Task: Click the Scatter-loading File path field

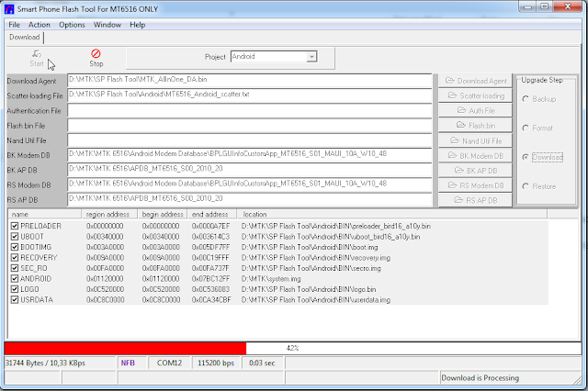Action: (250, 95)
